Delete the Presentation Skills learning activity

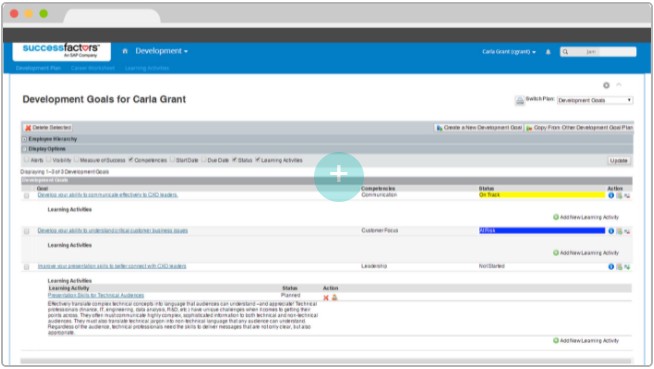coord(326,298)
